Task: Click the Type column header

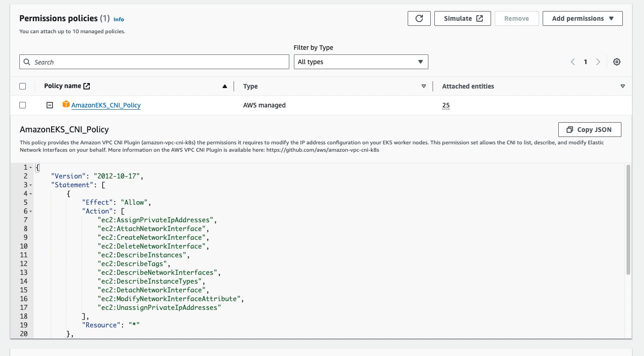Action: (251, 86)
